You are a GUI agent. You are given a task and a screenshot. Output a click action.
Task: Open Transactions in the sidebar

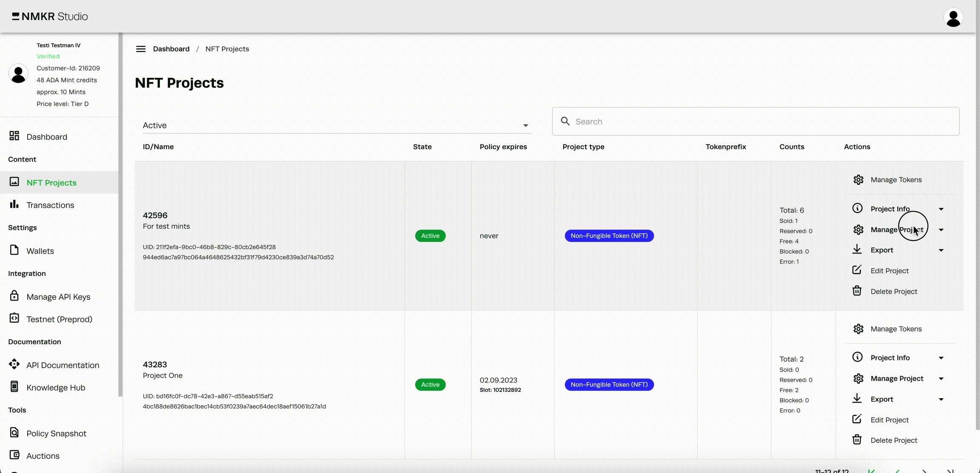[50, 205]
